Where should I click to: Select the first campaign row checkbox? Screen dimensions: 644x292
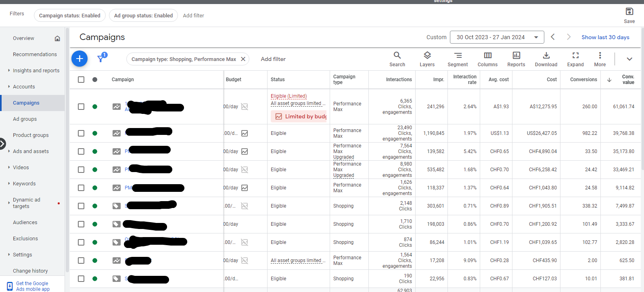click(x=81, y=107)
